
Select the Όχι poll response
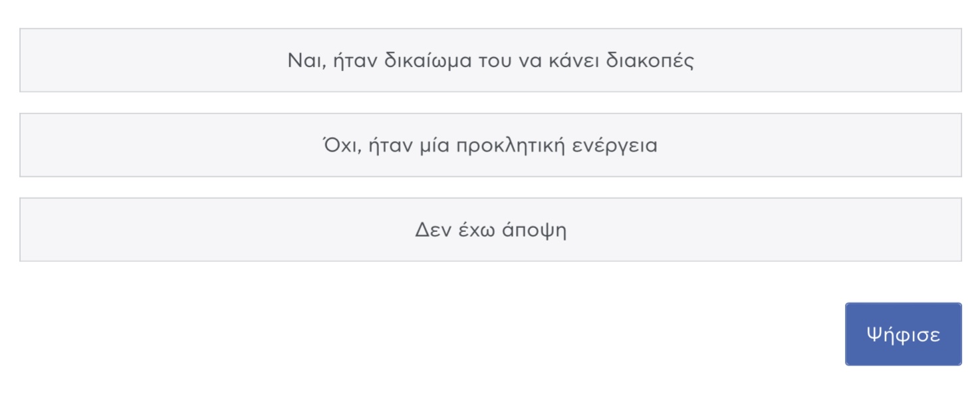click(x=491, y=145)
